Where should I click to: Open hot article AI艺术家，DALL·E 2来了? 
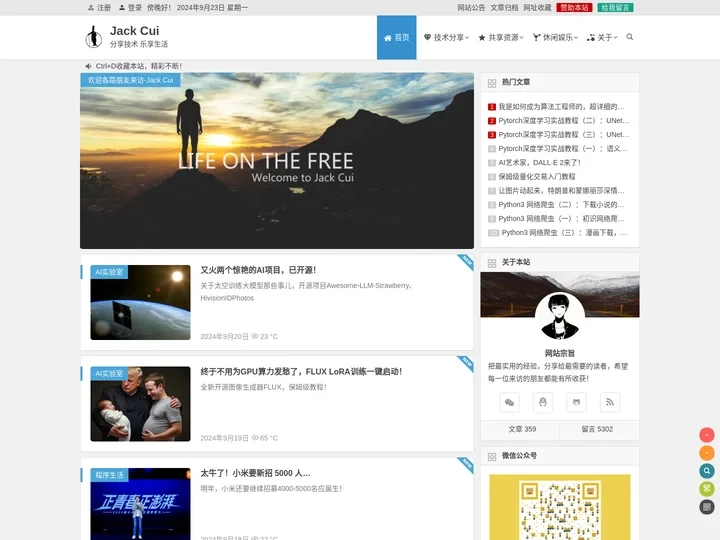click(x=540, y=163)
